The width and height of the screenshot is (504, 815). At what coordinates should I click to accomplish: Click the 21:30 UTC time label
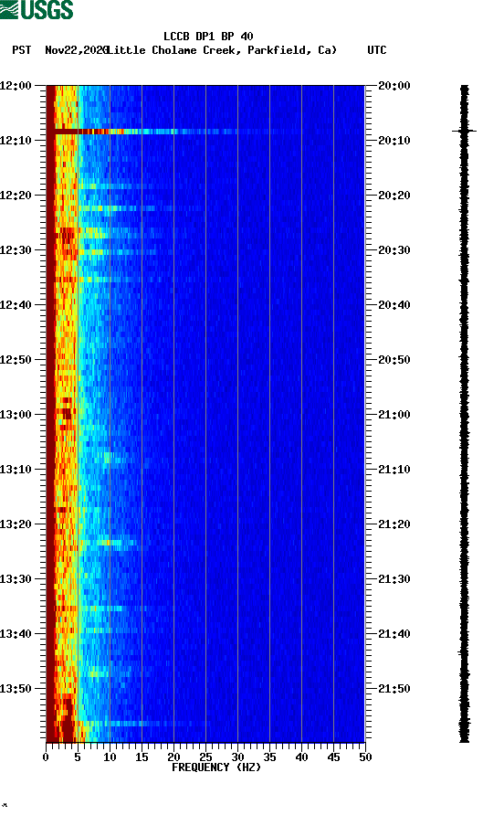394,579
